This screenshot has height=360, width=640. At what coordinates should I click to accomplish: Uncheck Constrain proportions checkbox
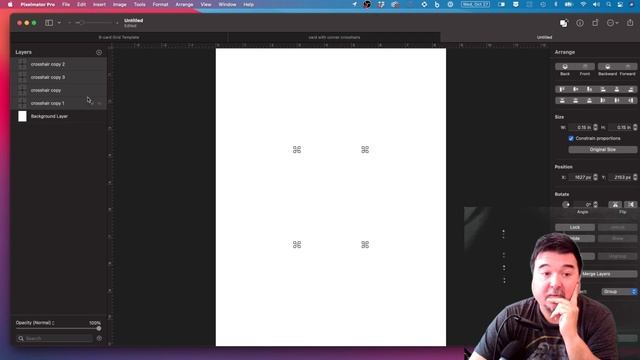tap(571, 138)
